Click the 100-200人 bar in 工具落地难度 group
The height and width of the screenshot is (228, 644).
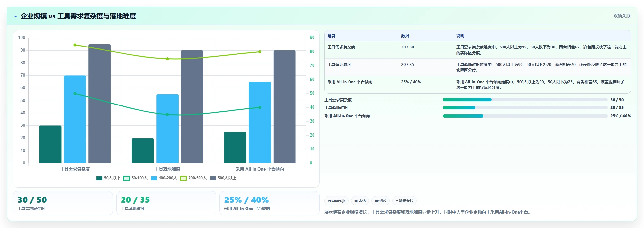[x=167, y=129]
